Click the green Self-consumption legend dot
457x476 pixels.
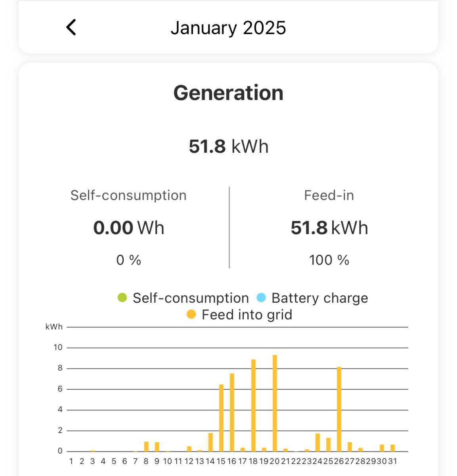(x=122, y=297)
